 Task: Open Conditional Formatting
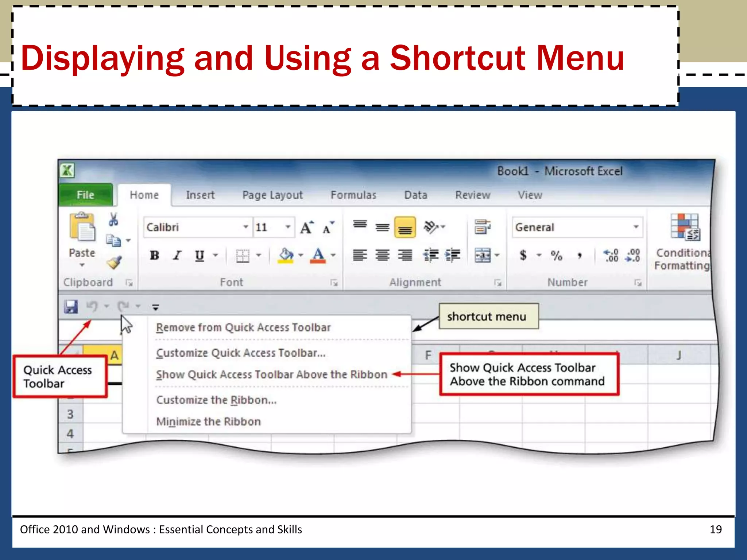[x=683, y=242]
